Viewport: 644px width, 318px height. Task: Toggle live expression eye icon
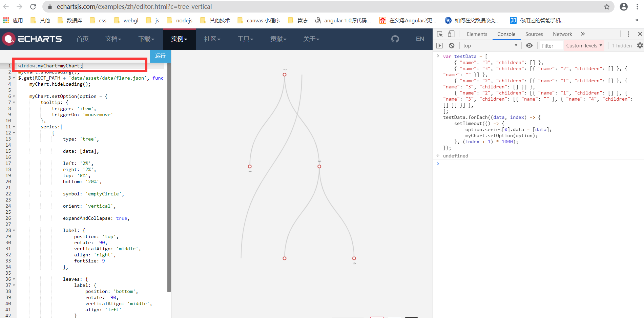[529, 45]
